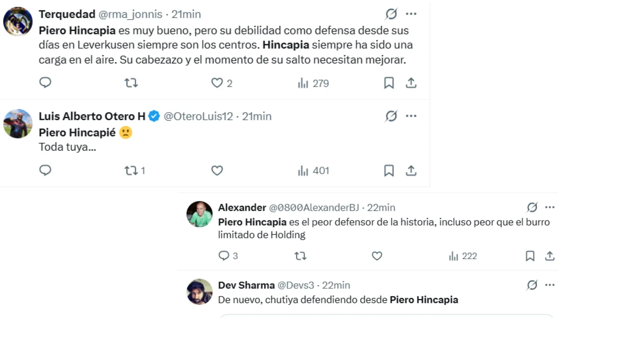The width and height of the screenshot is (644, 362).
Task: Like Terquedad's tweet about Piero Hincapia
Action: coord(217,83)
